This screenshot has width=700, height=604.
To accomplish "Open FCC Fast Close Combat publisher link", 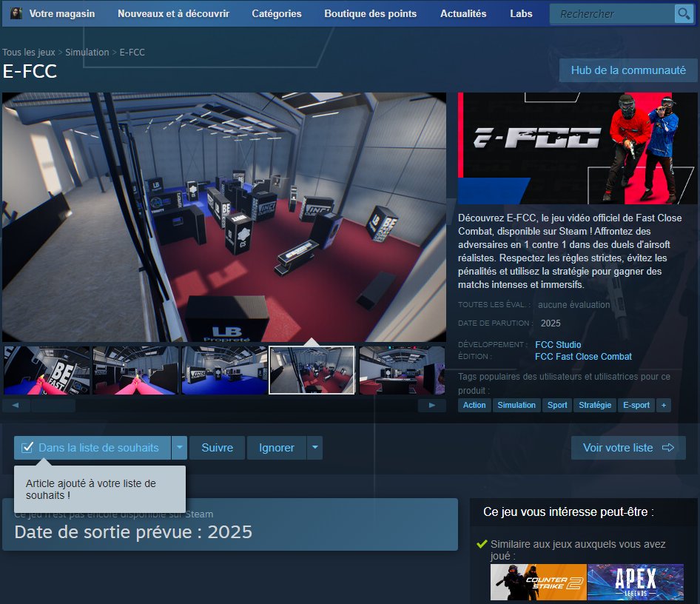I will coord(583,357).
